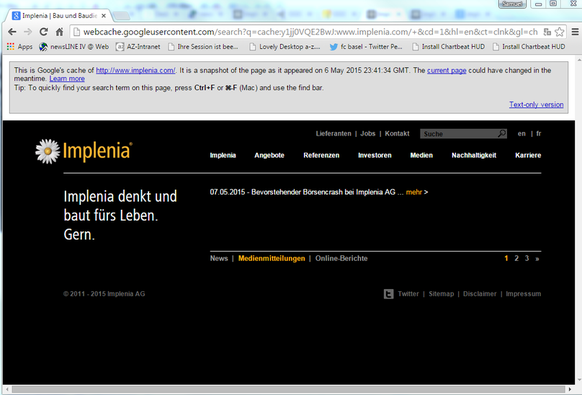The height and width of the screenshot is (395, 582).
Task: Open the Apps grid shortcut
Action: coord(19,47)
